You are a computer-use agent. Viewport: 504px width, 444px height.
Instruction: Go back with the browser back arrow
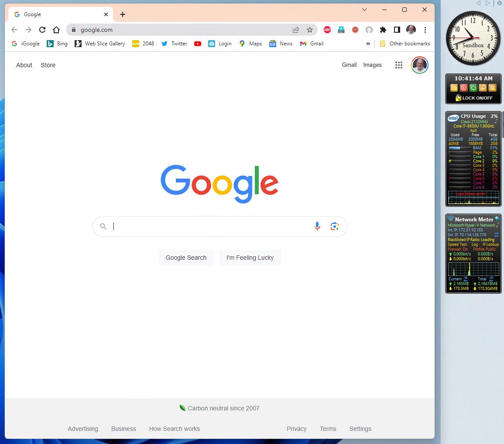14,30
